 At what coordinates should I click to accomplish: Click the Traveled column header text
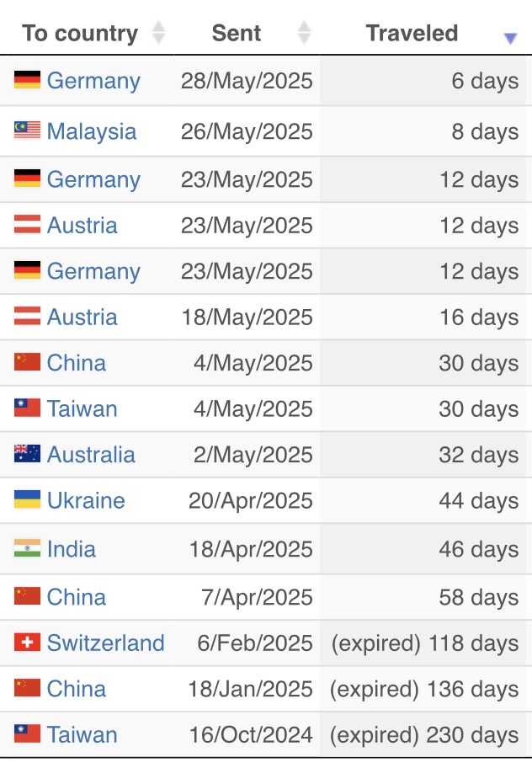pyautogui.click(x=412, y=34)
